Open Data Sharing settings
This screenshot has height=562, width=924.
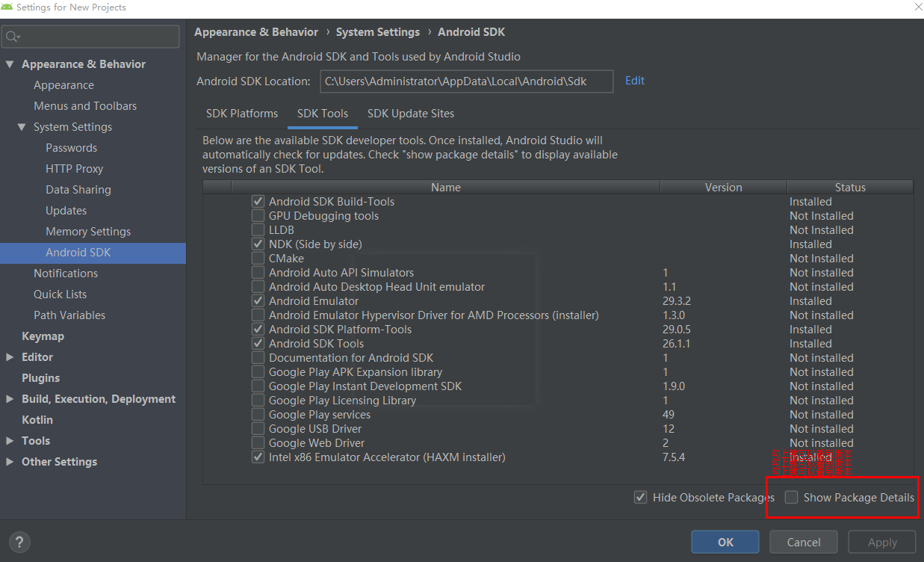[78, 190]
